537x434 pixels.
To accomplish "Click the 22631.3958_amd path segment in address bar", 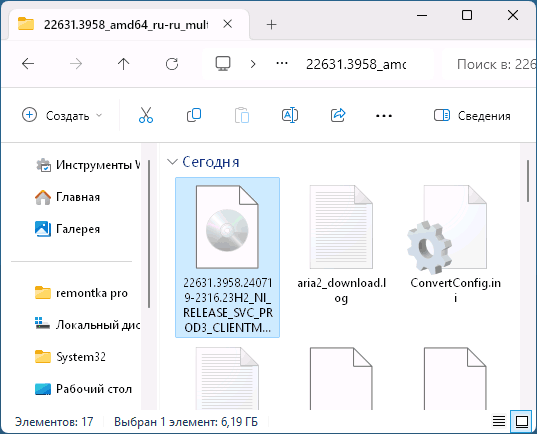I will click(x=356, y=64).
